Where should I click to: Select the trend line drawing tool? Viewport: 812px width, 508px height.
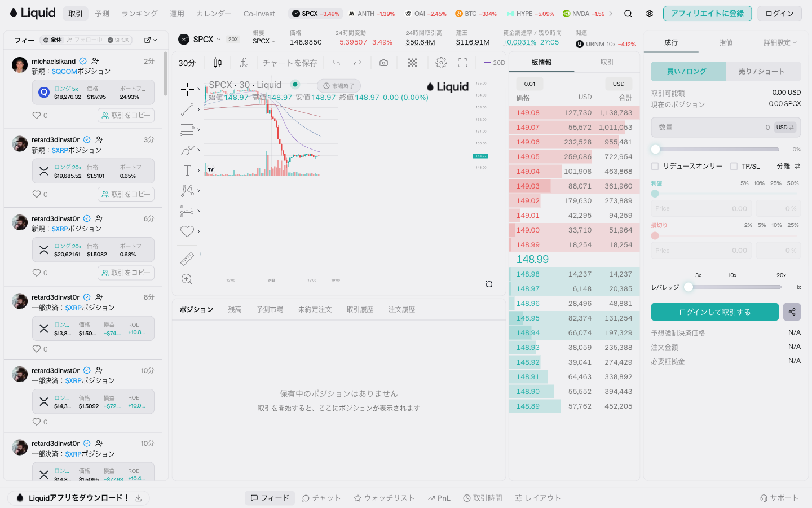point(187,110)
